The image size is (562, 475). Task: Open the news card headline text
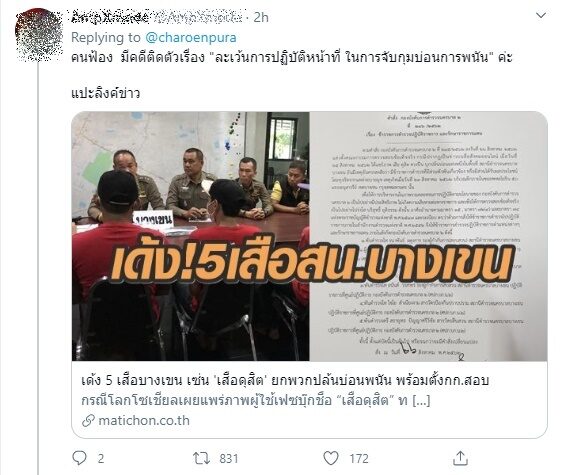tap(285, 381)
